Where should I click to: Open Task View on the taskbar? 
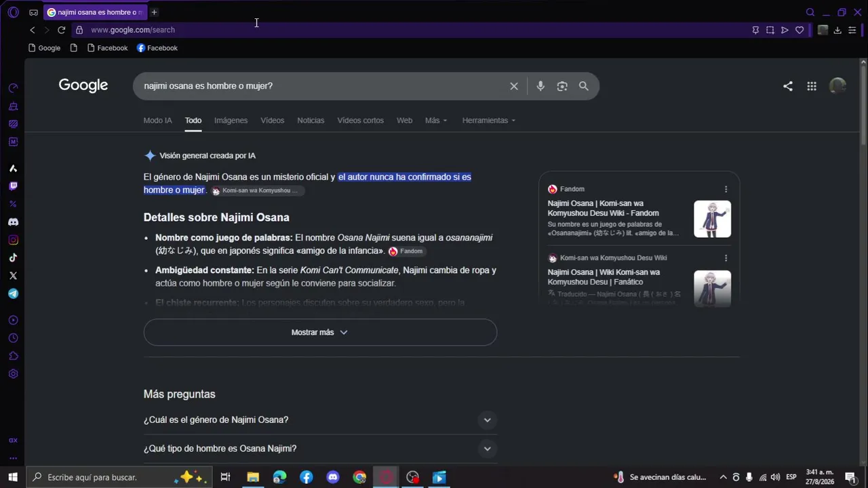(x=226, y=477)
